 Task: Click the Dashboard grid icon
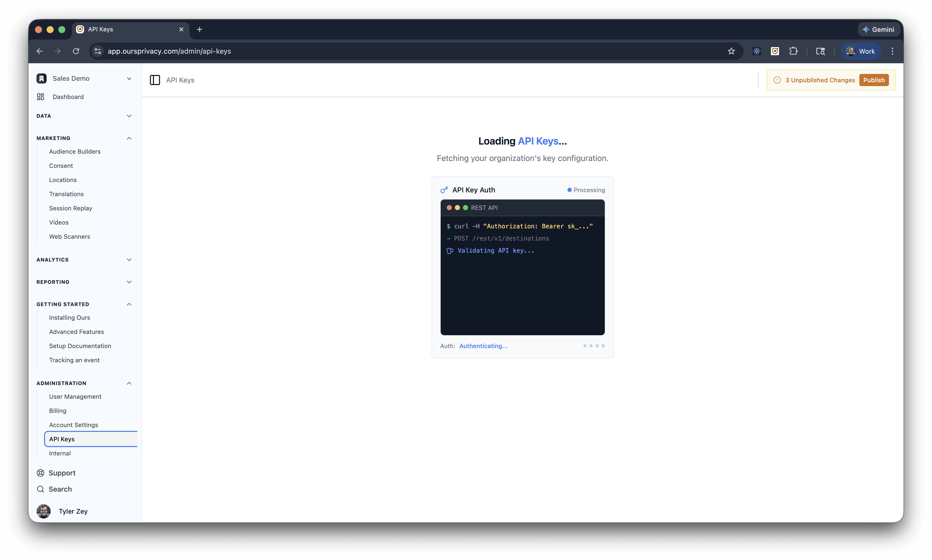40,97
